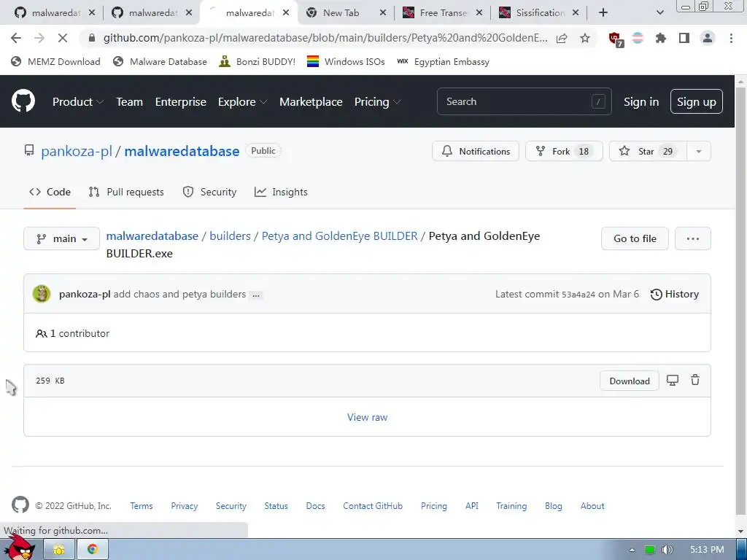The width and height of the screenshot is (747, 560).
Task: Open the Windows ISOs bookmark
Action: tap(346, 61)
